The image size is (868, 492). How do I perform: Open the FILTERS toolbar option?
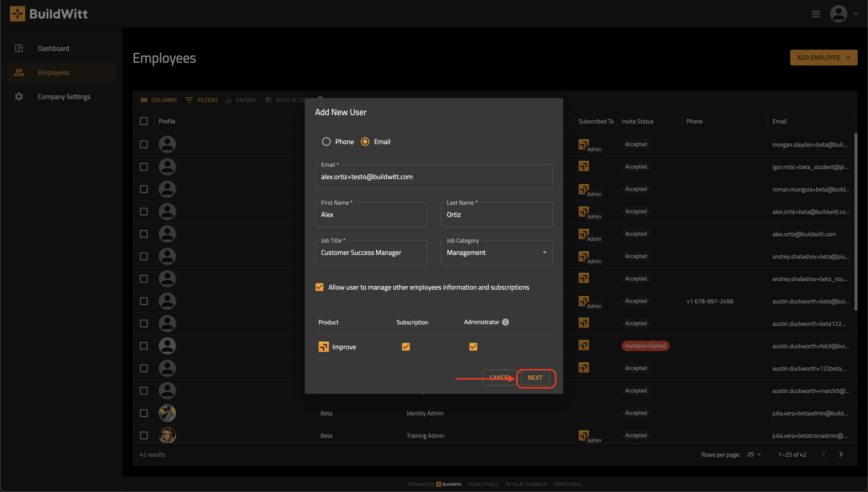click(202, 100)
